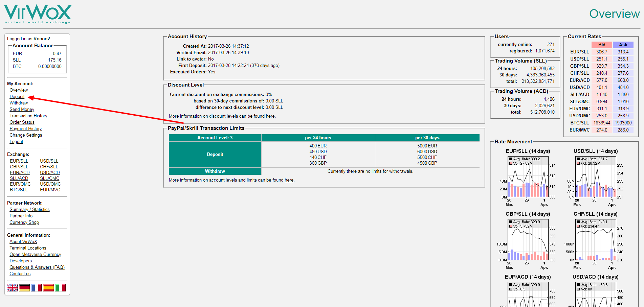
Task: Click the VirWoX logo
Action: click(38, 14)
